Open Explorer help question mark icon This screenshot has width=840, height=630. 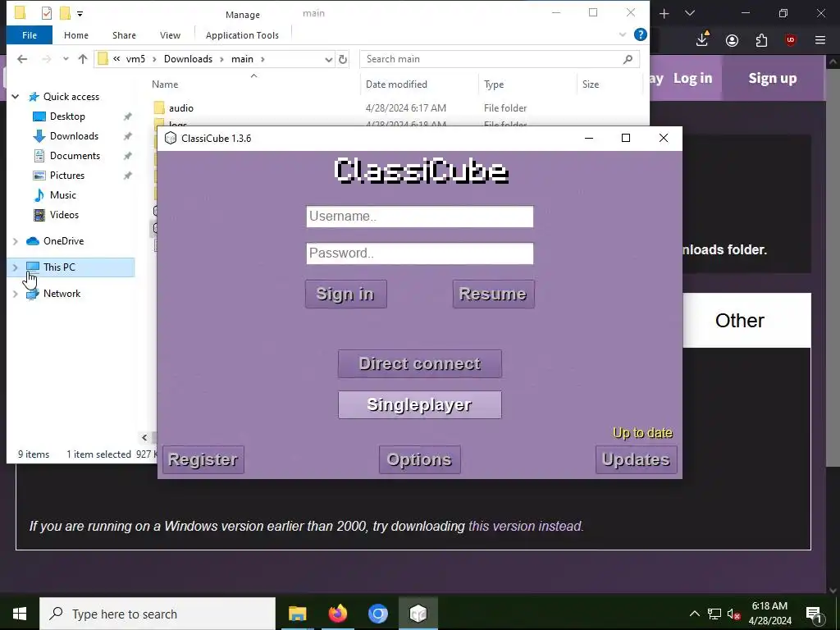pyautogui.click(x=640, y=34)
